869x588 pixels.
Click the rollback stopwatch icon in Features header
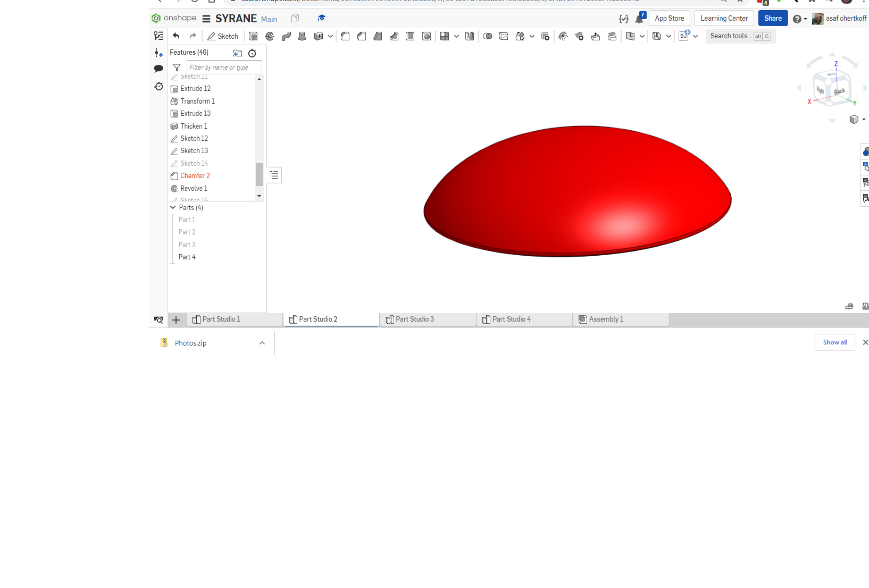tap(252, 53)
